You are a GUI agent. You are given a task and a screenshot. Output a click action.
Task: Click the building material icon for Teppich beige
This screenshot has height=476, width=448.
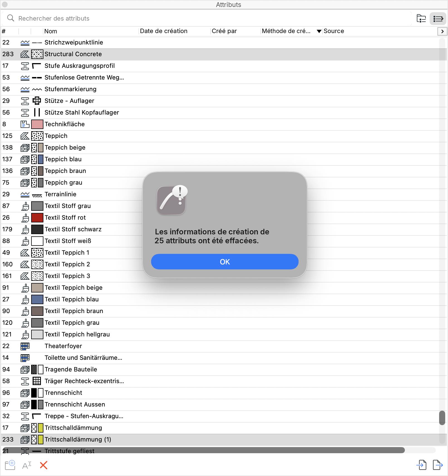pos(25,148)
